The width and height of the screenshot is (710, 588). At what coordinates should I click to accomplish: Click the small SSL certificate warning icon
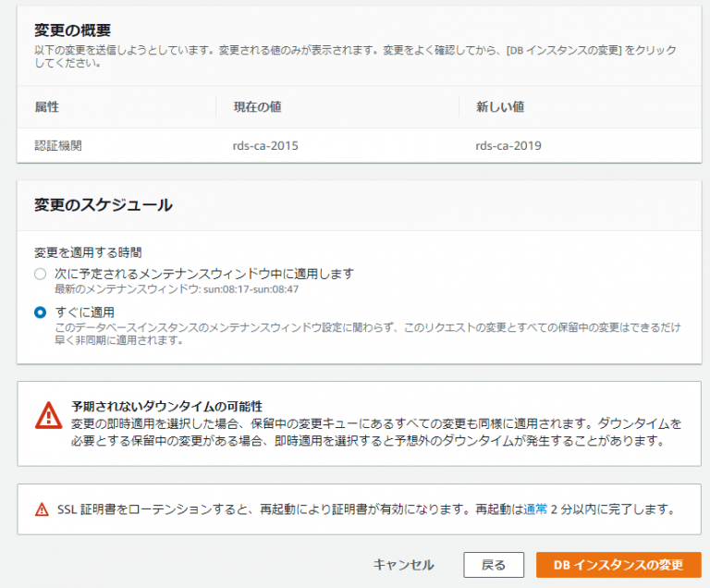click(42, 509)
